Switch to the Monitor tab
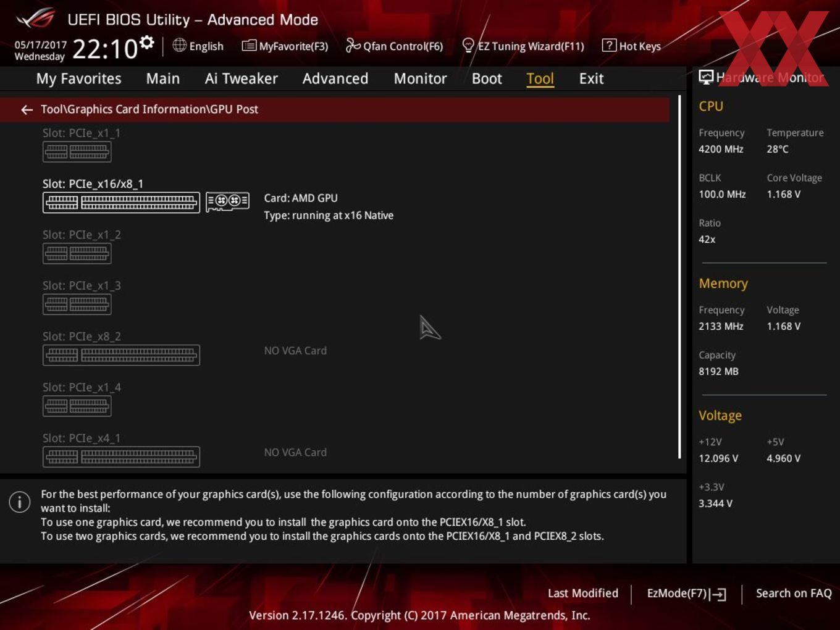Image resolution: width=840 pixels, height=630 pixels. [x=420, y=78]
